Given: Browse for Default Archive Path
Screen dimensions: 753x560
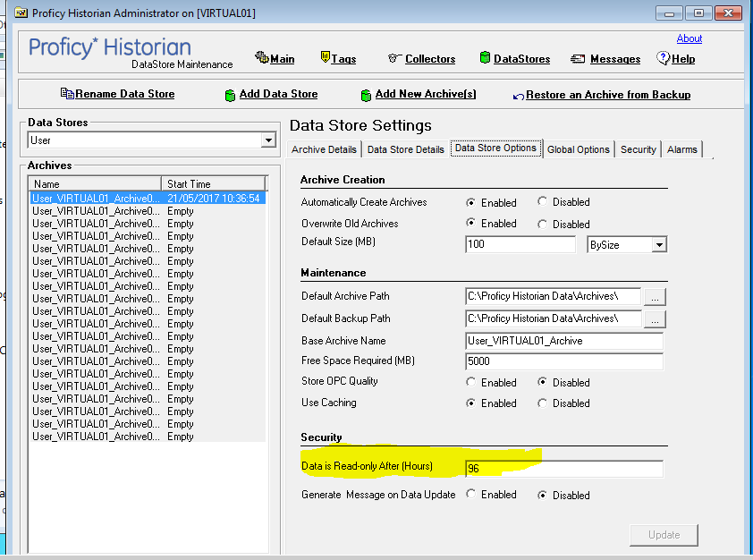Looking at the screenshot, I should (x=655, y=297).
